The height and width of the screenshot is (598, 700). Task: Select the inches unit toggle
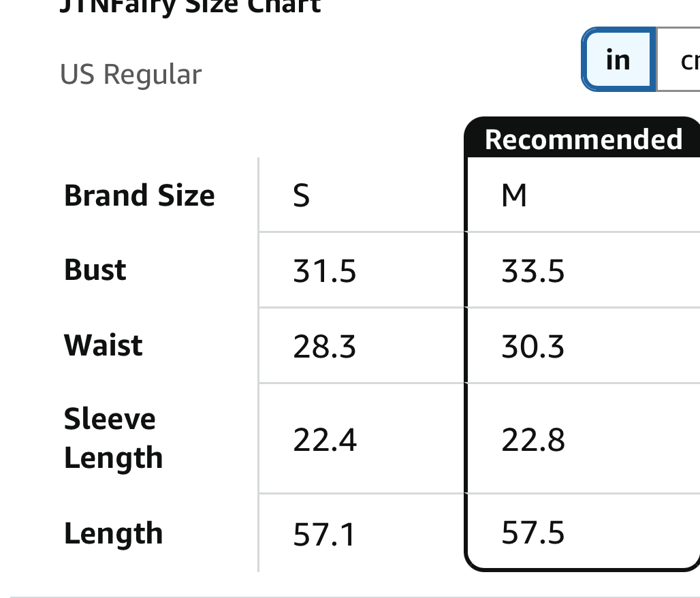click(x=618, y=60)
